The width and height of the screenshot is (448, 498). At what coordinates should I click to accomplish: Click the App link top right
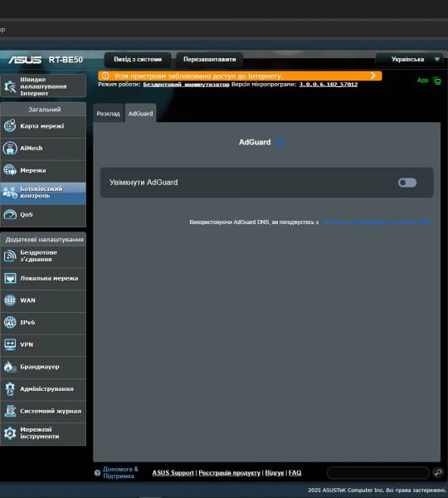click(x=422, y=81)
